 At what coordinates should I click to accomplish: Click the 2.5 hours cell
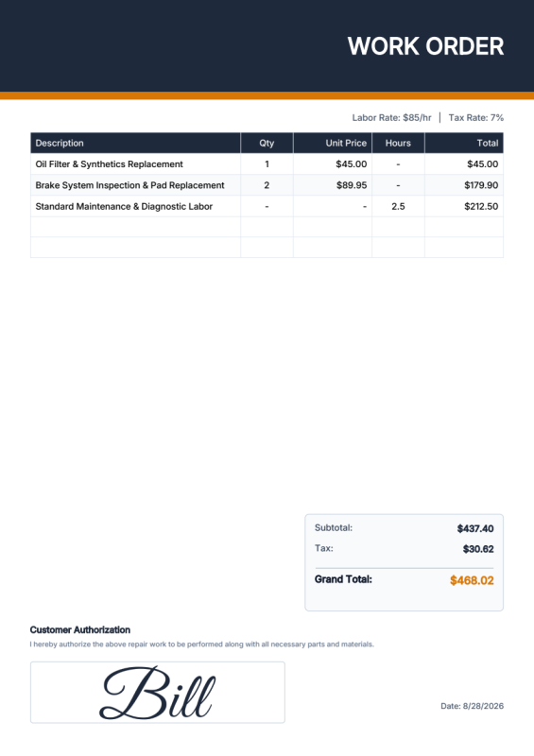[x=398, y=206]
